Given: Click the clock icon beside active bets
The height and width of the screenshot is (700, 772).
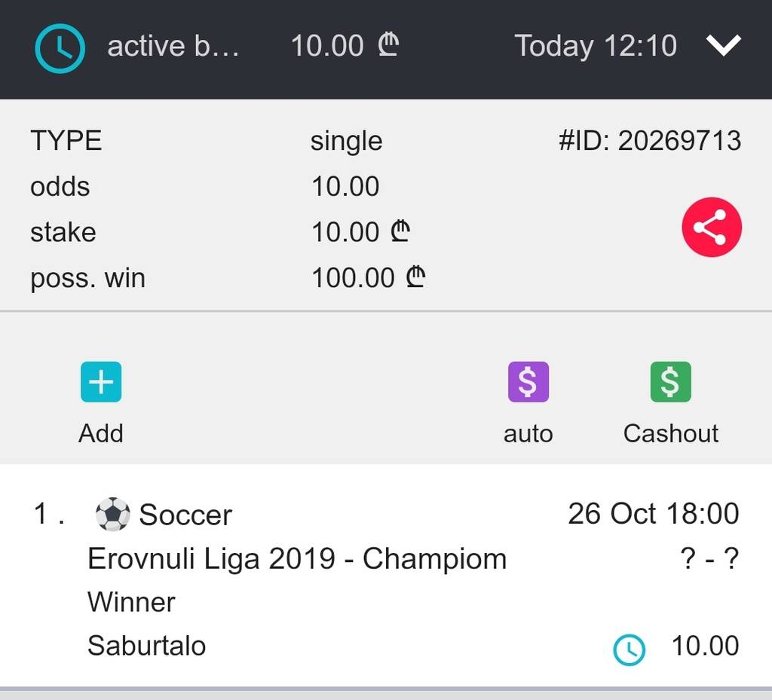Looking at the screenshot, I should point(60,48).
